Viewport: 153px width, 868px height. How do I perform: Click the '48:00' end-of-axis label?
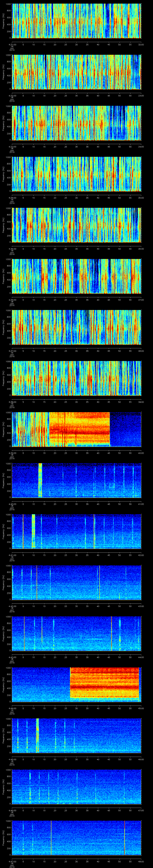coord(141,861)
